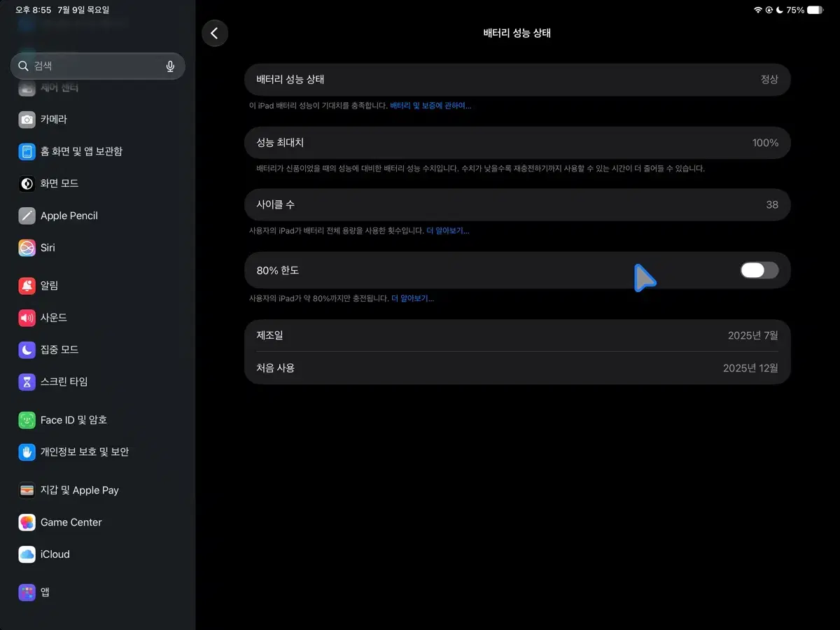The height and width of the screenshot is (630, 840).
Task: Tap the microphone dictation icon
Action: pos(170,66)
